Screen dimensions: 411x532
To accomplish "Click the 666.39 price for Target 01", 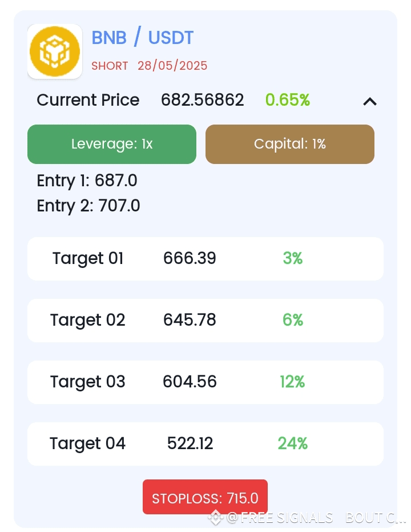I will [x=190, y=259].
